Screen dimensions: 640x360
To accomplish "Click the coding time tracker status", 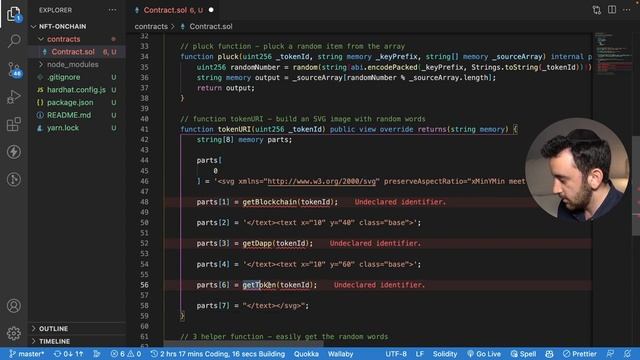I will (x=217, y=354).
